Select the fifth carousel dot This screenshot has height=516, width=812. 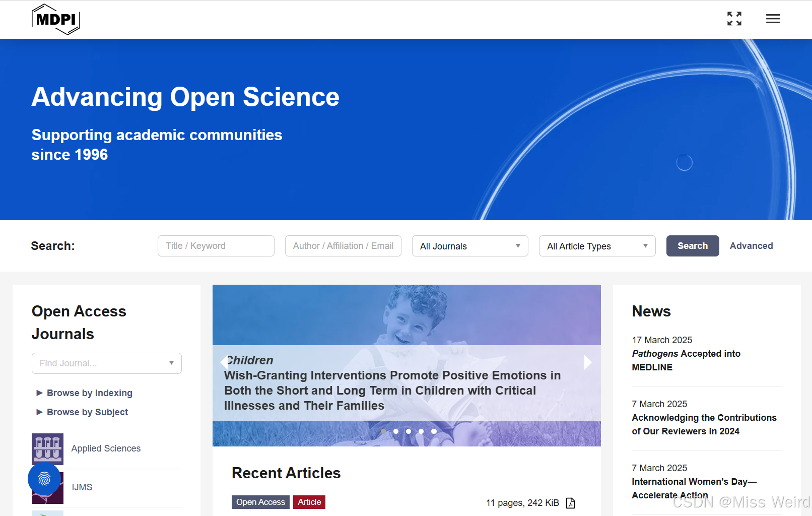pos(434,431)
